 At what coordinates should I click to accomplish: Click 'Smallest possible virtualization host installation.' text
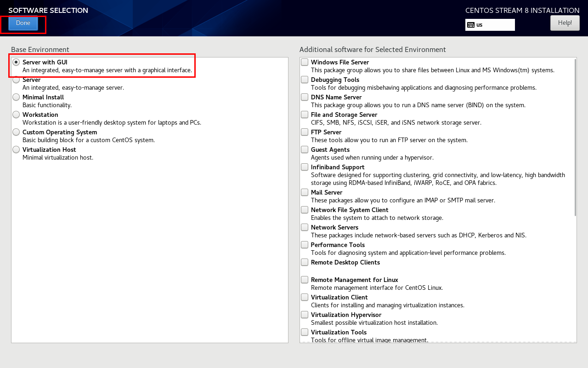click(374, 323)
